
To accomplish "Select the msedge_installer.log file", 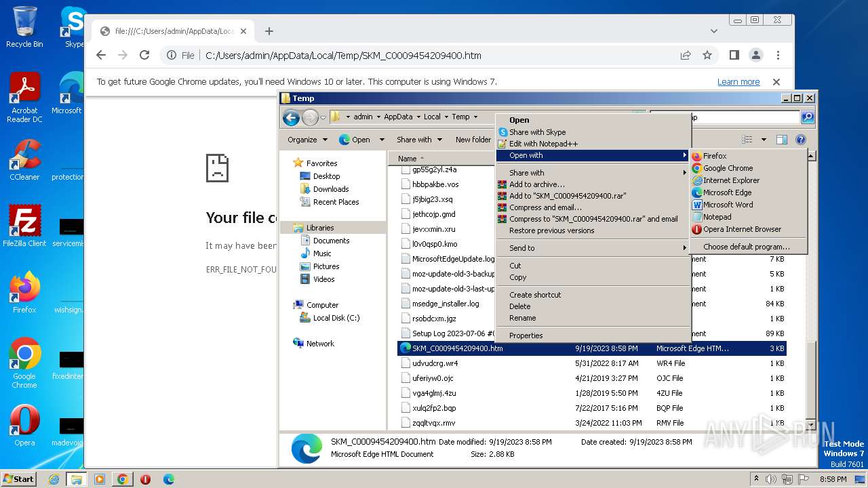I will pyautogui.click(x=446, y=304).
